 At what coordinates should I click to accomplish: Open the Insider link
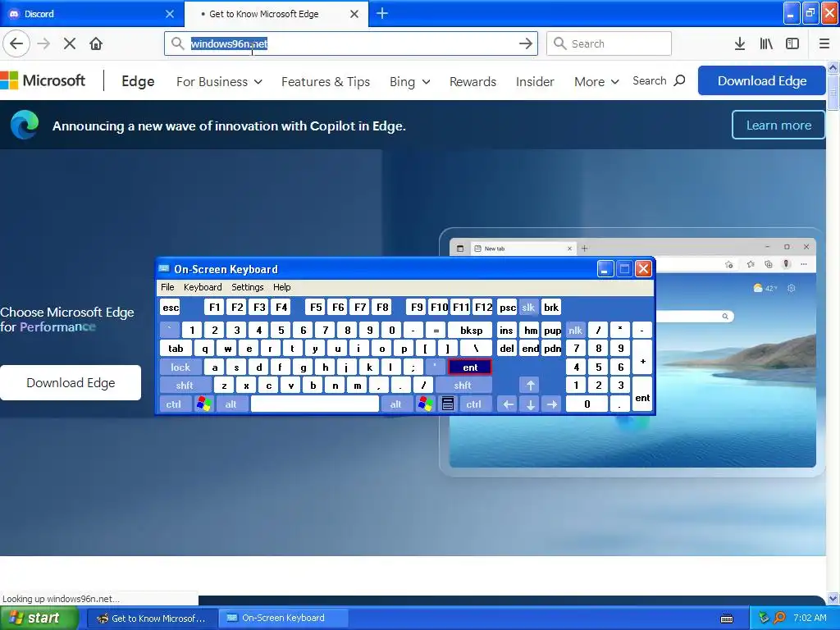[535, 81]
